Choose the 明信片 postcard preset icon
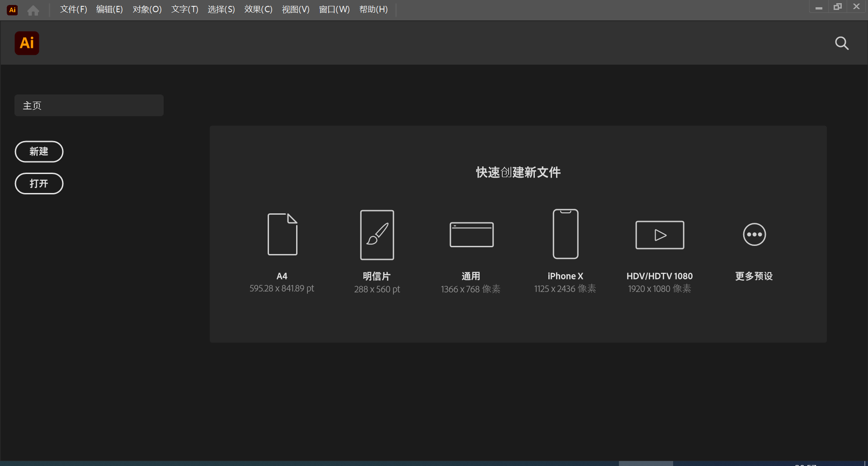This screenshot has width=868, height=466. tap(377, 235)
